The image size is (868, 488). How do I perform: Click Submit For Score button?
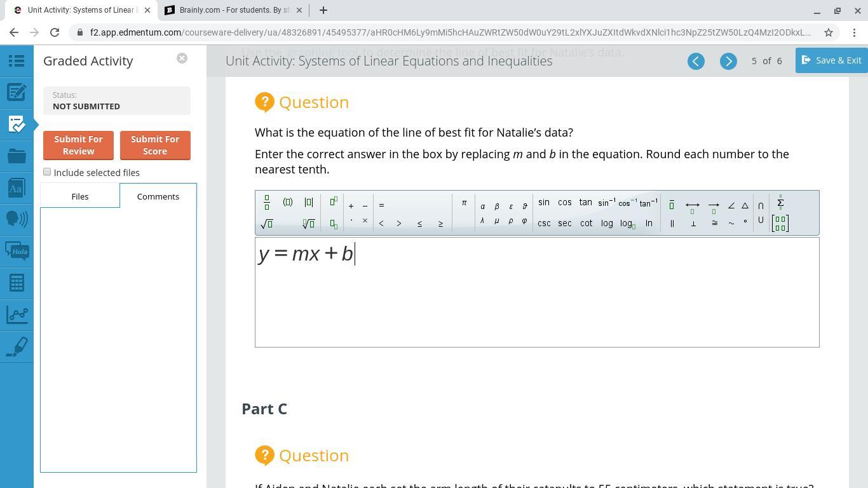tap(155, 145)
